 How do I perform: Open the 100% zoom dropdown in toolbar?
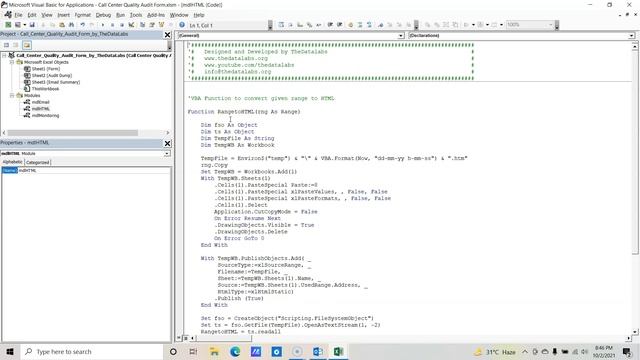coord(551,25)
